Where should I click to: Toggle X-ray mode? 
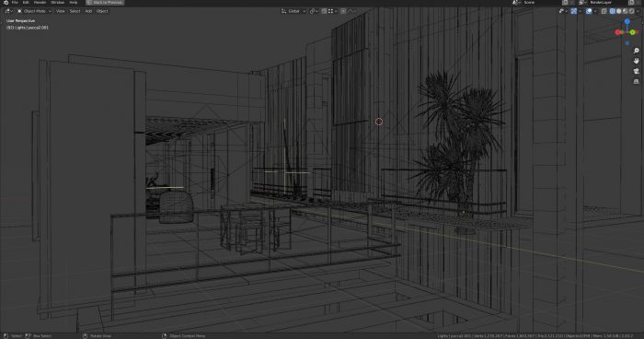pos(604,11)
